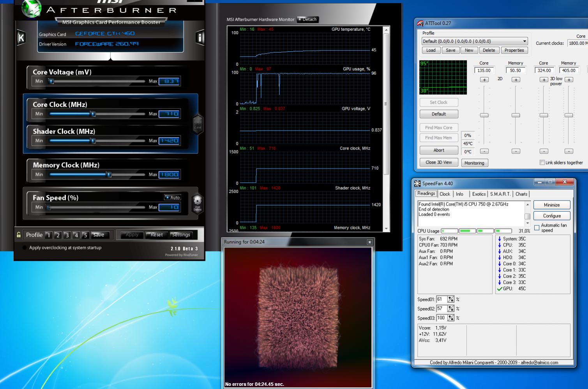Click Default button in ATITool
The height and width of the screenshot is (389, 588).
click(439, 114)
